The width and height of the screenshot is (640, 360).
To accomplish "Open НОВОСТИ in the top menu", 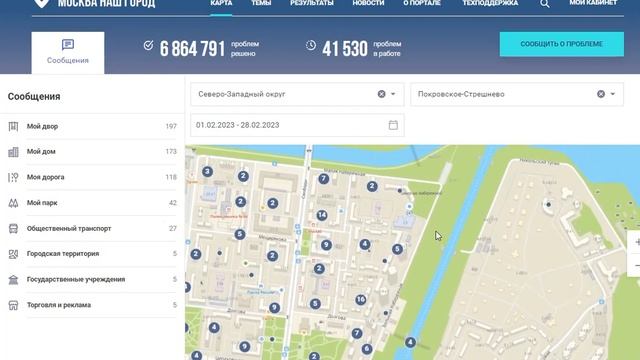I will click(x=368, y=3).
